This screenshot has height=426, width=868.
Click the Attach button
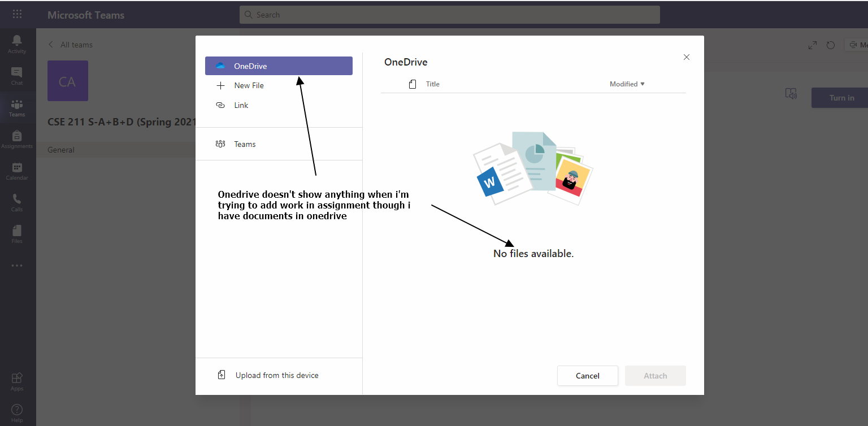coord(656,376)
